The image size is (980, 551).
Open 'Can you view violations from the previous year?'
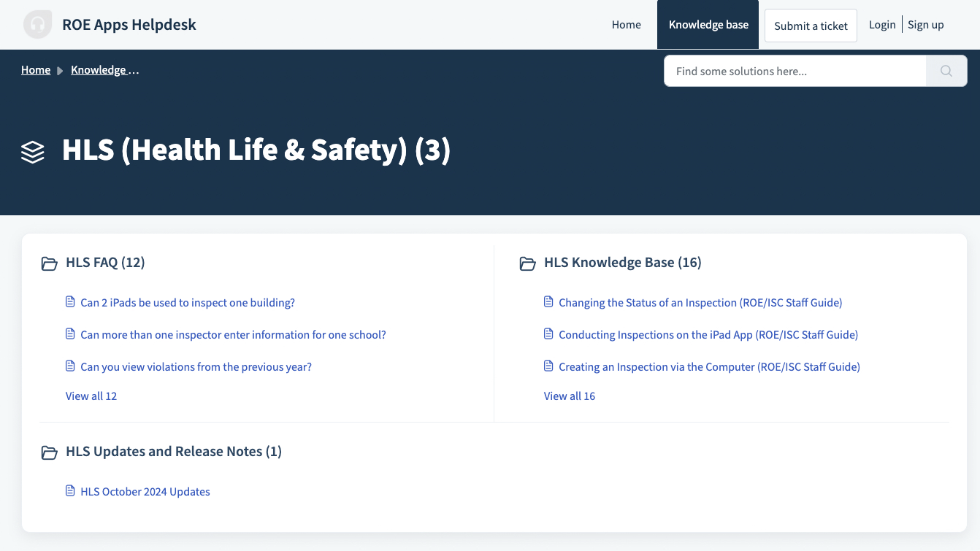[196, 367]
